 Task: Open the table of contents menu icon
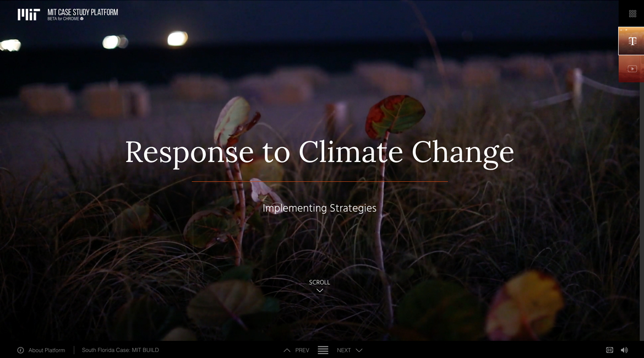coord(323,350)
